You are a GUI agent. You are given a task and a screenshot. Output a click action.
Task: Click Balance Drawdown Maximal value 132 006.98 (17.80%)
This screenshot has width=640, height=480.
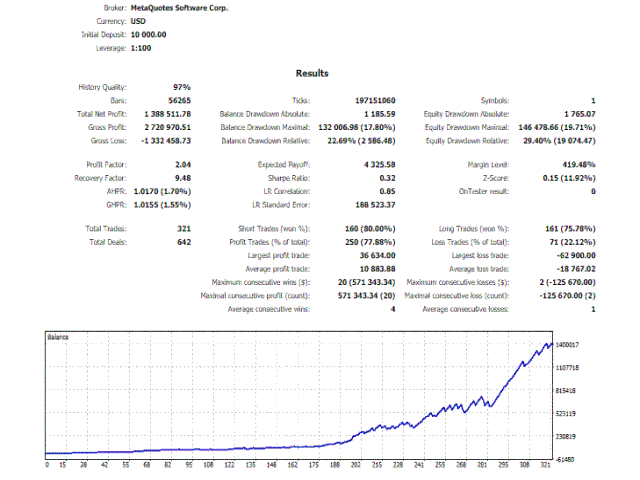[x=357, y=127]
